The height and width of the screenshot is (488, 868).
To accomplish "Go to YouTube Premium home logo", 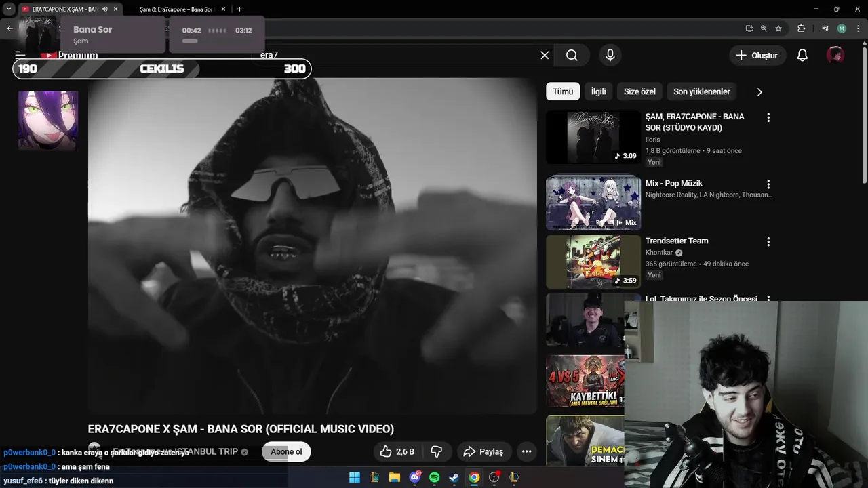I will pos(69,55).
